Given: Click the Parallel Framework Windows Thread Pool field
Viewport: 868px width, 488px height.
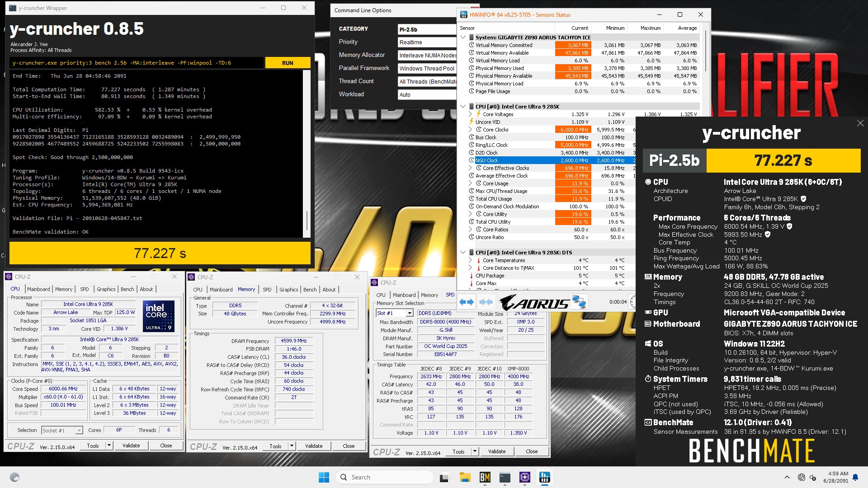Looking at the screenshot, I should (427, 68).
